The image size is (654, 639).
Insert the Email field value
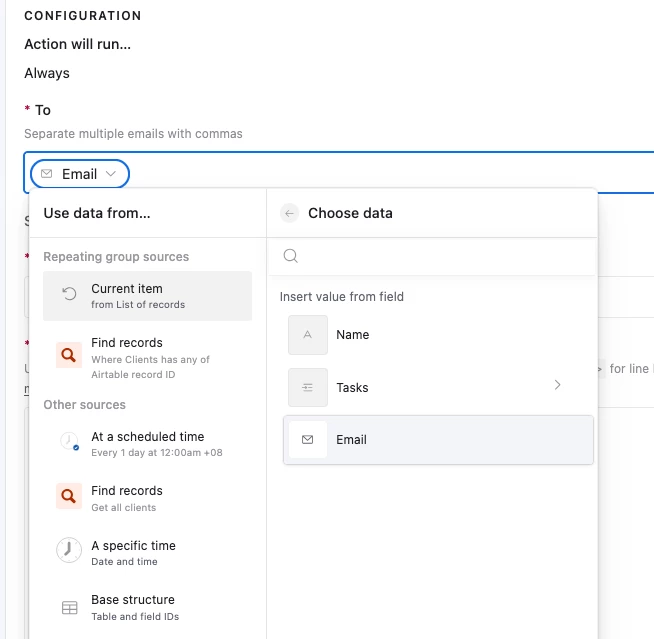pyautogui.click(x=438, y=440)
